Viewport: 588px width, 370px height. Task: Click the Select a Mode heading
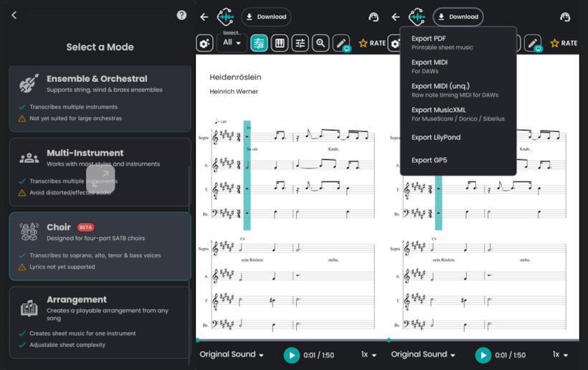100,47
